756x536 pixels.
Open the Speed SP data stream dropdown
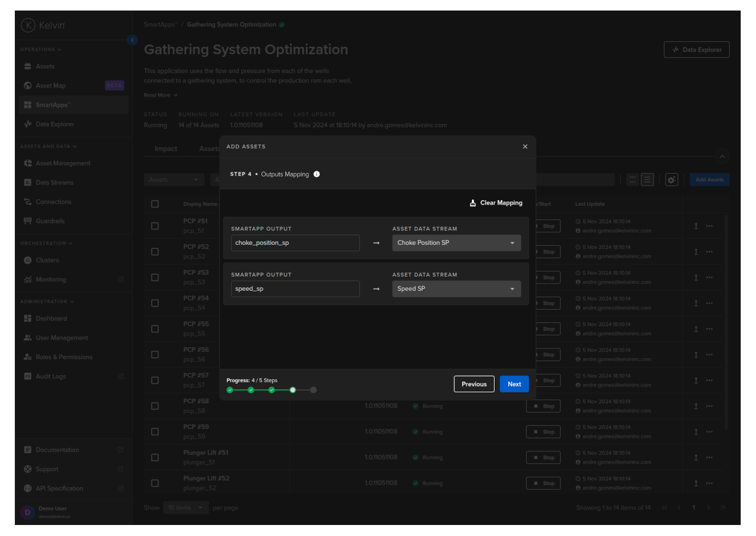[456, 289]
